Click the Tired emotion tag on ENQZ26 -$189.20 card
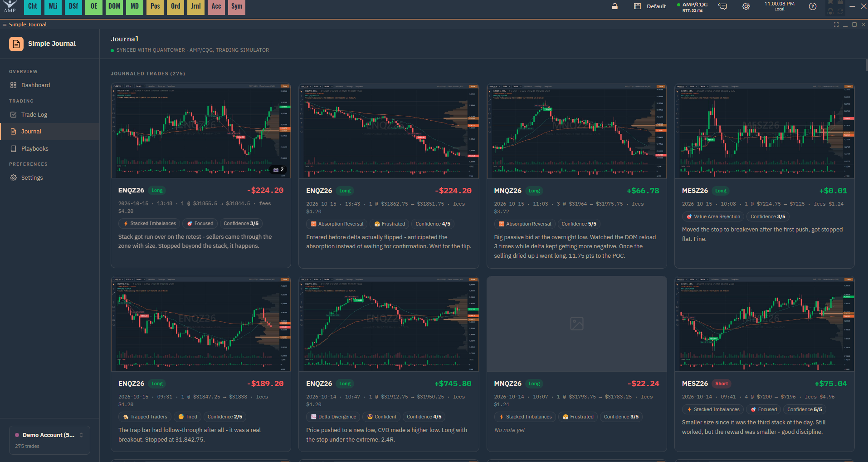This screenshot has height=462, width=868. [188, 417]
